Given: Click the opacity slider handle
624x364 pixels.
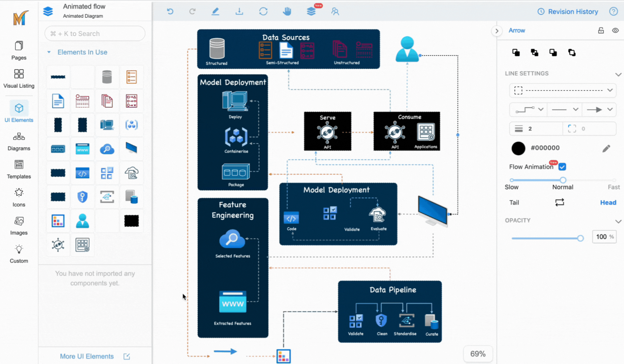Looking at the screenshot, I should click(580, 238).
